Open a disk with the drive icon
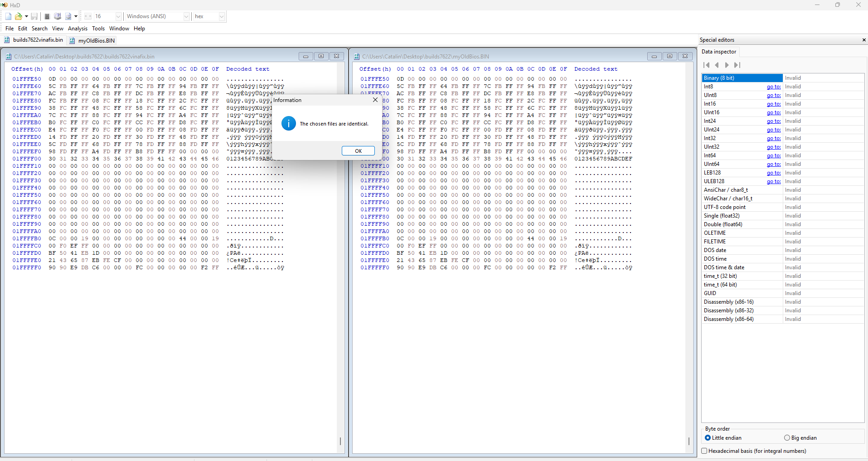868x461 pixels. [57, 16]
